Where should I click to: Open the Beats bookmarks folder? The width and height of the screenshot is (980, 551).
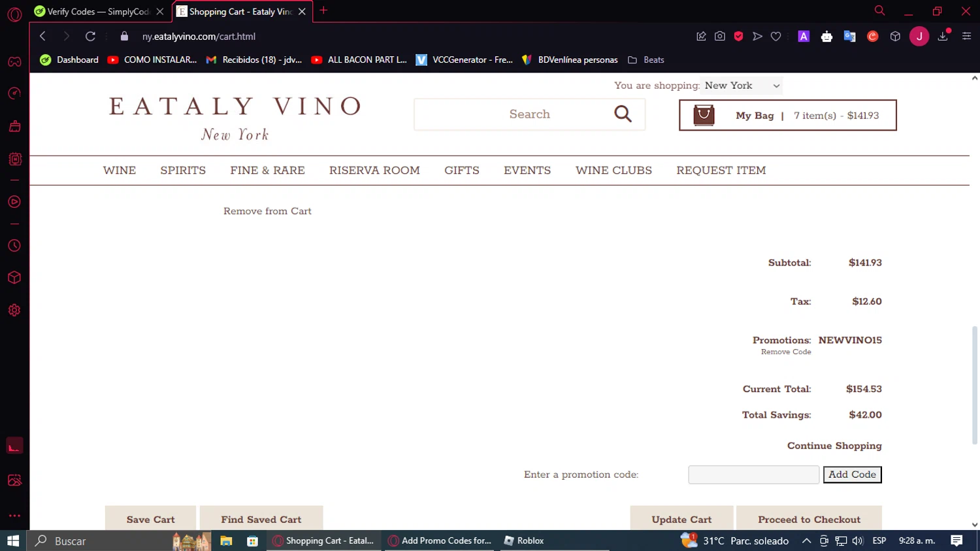point(646,59)
